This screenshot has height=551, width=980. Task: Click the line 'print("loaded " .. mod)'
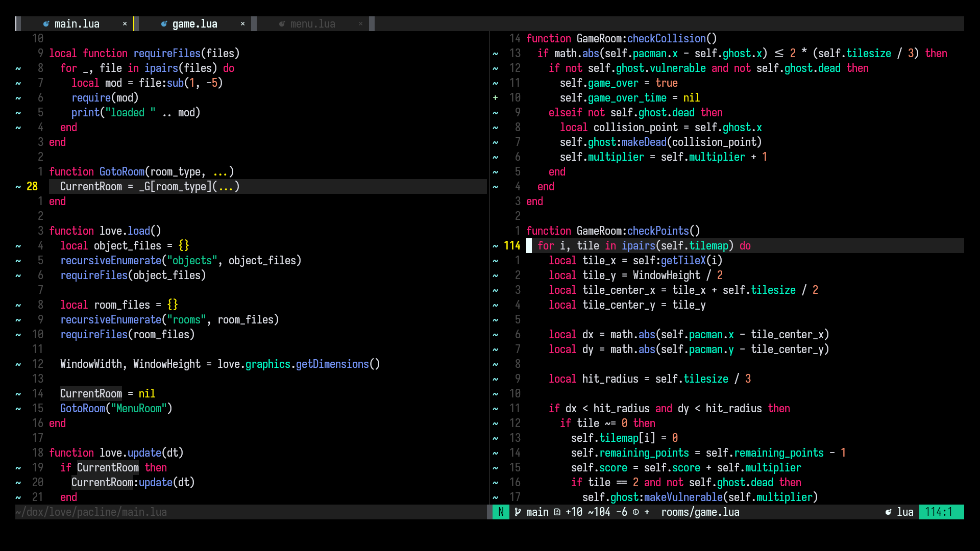tap(136, 113)
